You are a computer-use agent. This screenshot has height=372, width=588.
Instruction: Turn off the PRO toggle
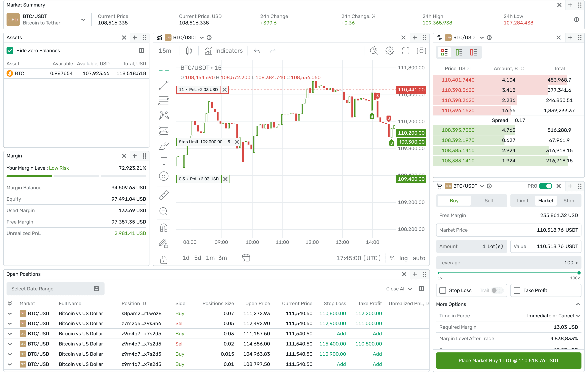(x=545, y=186)
